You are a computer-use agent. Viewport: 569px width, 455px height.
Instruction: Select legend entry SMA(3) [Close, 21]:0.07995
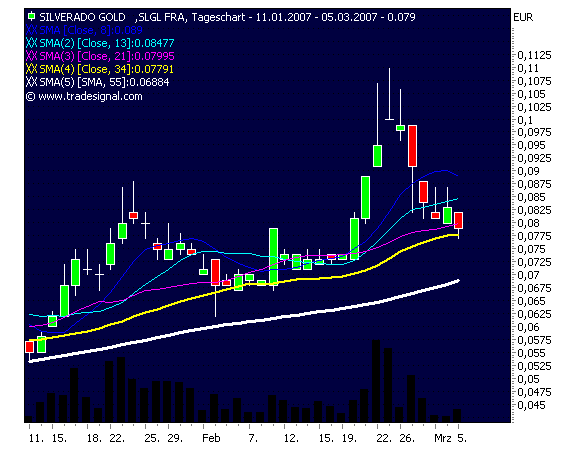107,56
